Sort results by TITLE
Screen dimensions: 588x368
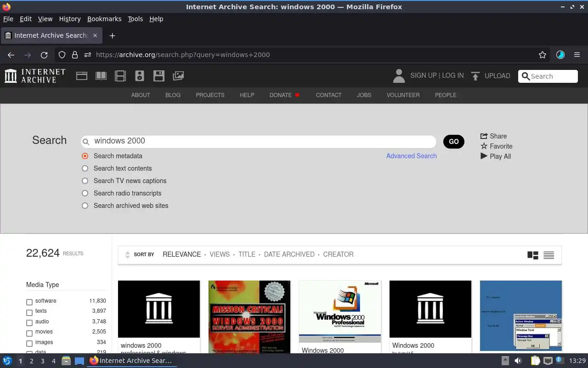(x=247, y=254)
